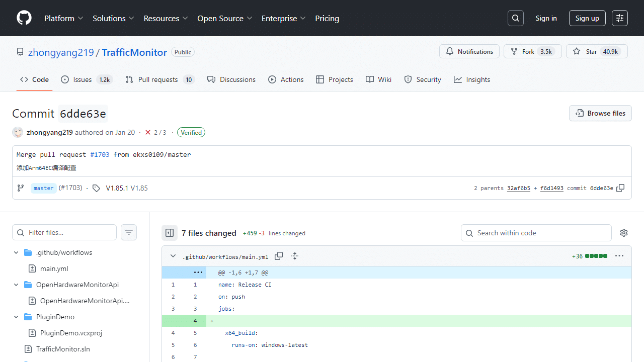This screenshot has width=644, height=362.
Task: Collapse OpenHardwareMonitorApi folder
Action: click(16, 285)
